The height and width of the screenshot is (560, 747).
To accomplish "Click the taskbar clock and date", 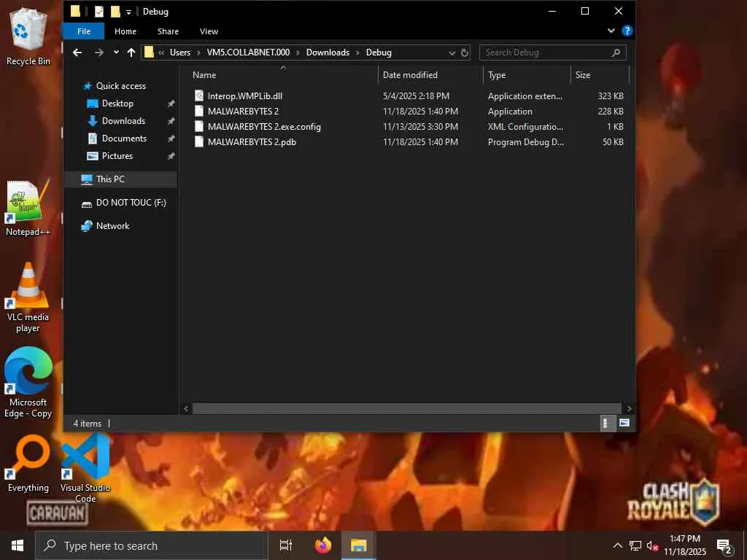I will pos(684,545).
